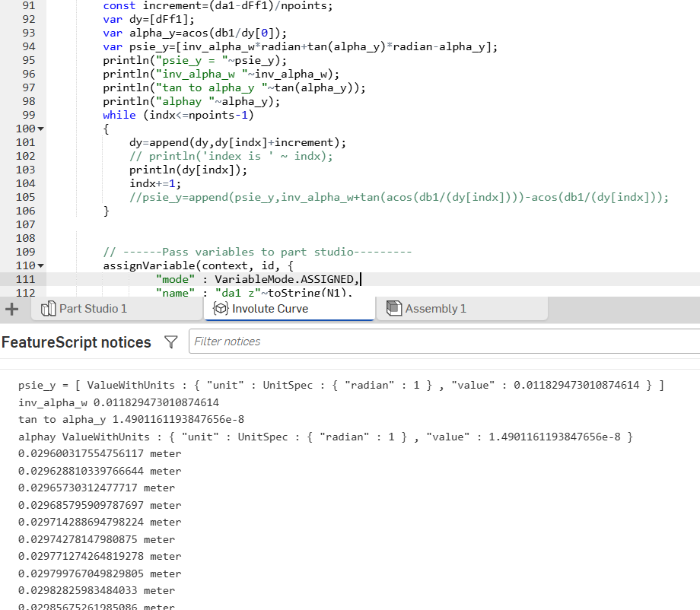Viewport: 700px width, 610px height.
Task: Click the '0.029600317554756117 meter' notice
Action: pyautogui.click(x=100, y=454)
